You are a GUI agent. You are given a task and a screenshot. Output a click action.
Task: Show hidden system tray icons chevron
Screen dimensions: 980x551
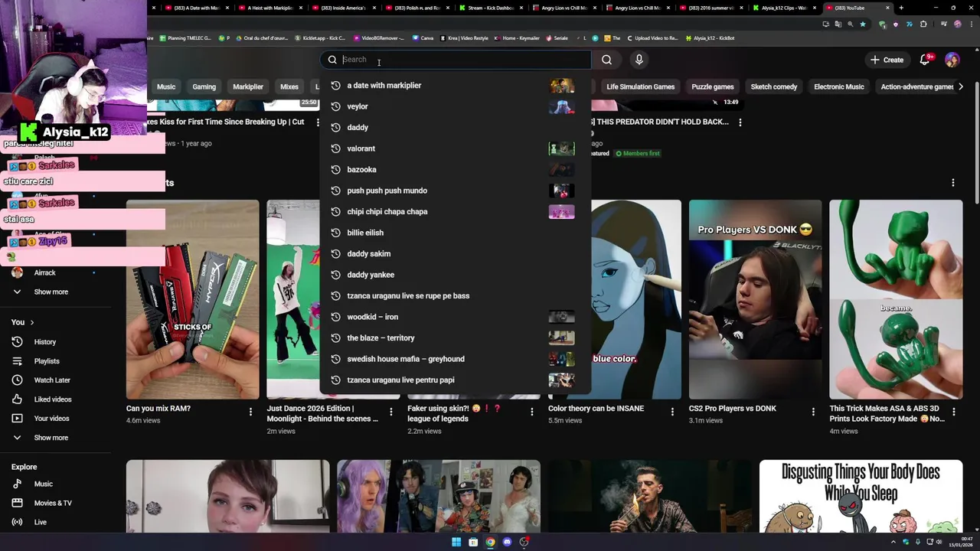tap(893, 542)
